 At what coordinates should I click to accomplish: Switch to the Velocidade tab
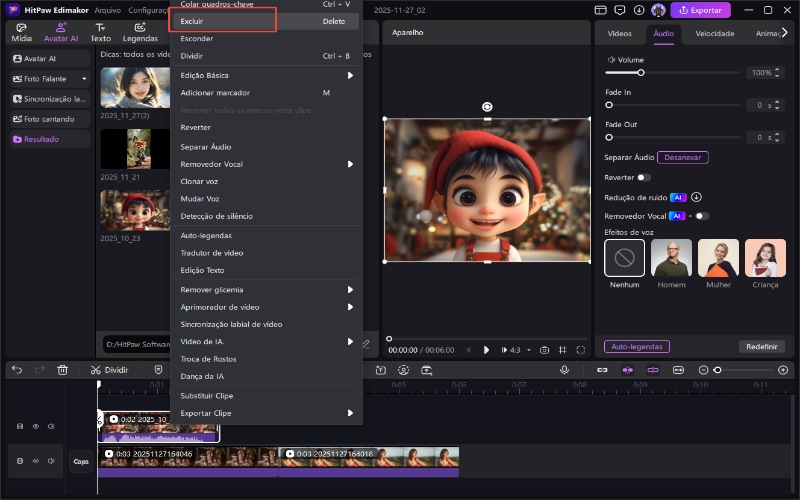tap(715, 34)
